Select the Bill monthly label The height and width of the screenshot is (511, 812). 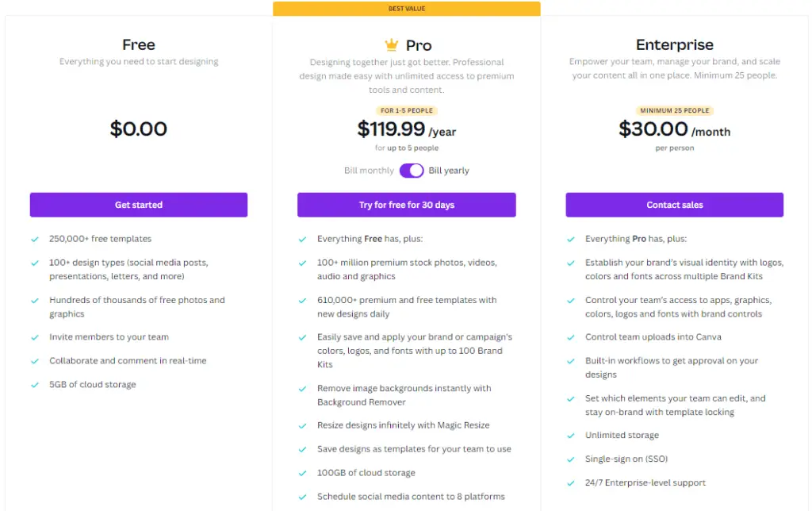click(x=369, y=171)
